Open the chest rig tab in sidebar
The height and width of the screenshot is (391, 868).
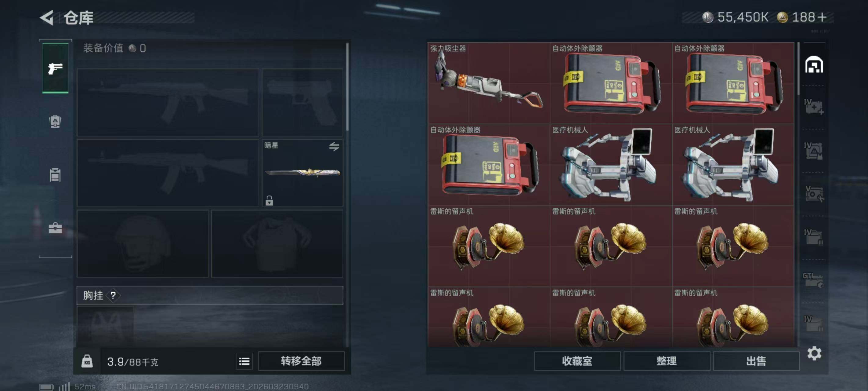pyautogui.click(x=55, y=175)
